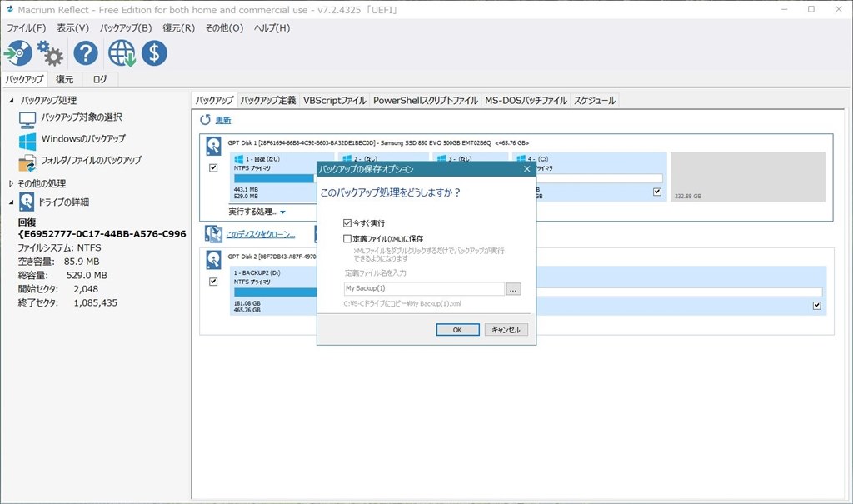Viewport: 853px width, 504px height.
Task: Click the disc creation toolbar icon
Action: click(18, 52)
